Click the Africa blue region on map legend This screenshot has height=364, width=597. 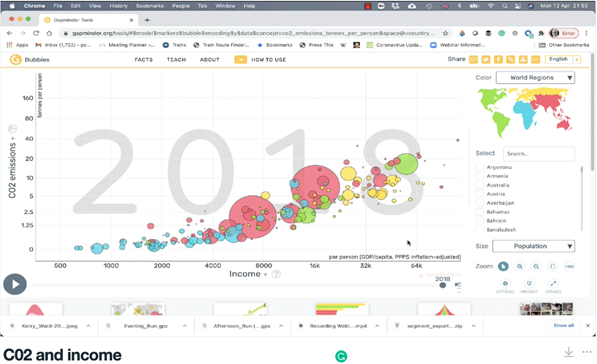point(525,113)
